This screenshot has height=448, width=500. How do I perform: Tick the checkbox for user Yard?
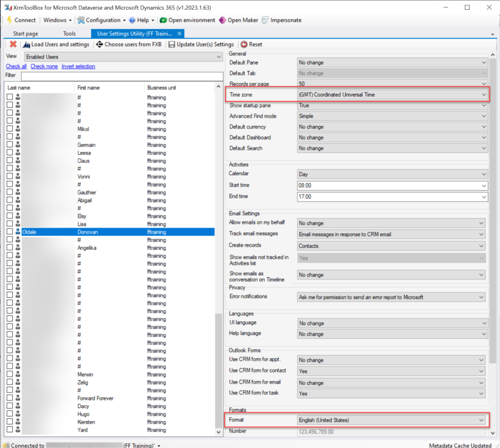pos(10,429)
